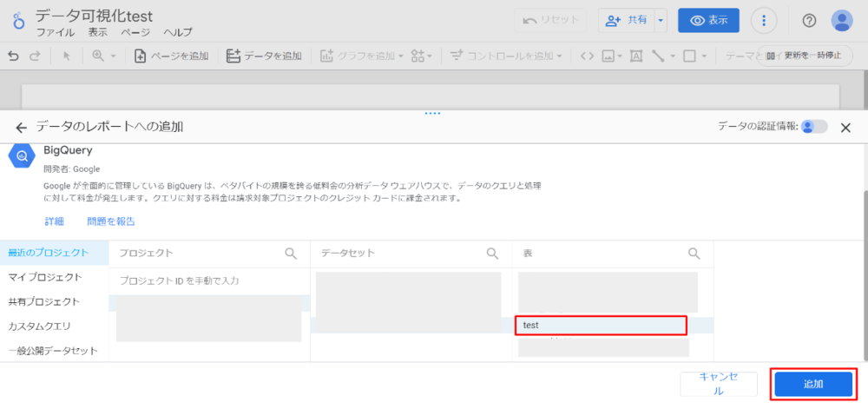Click the undo arrow icon
This screenshot has height=409, width=868.
click(14, 56)
